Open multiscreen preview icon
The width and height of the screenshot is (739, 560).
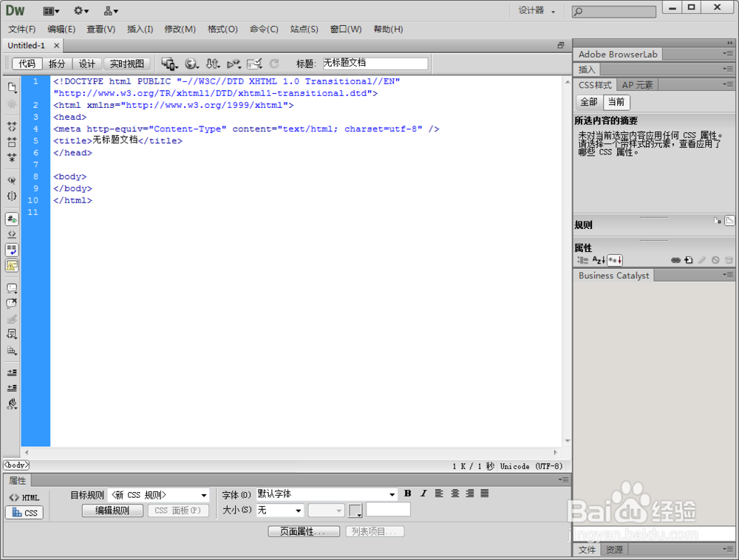[x=170, y=64]
